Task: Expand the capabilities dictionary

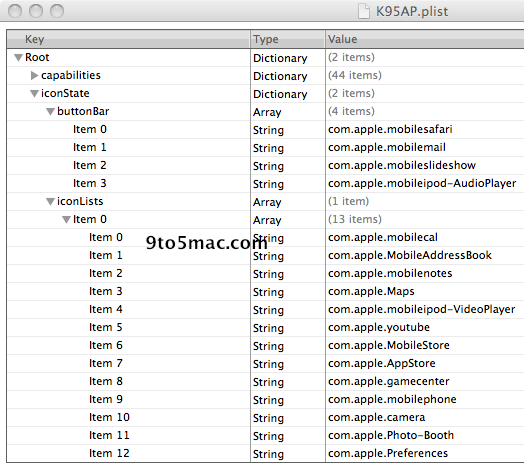Action: [34, 76]
